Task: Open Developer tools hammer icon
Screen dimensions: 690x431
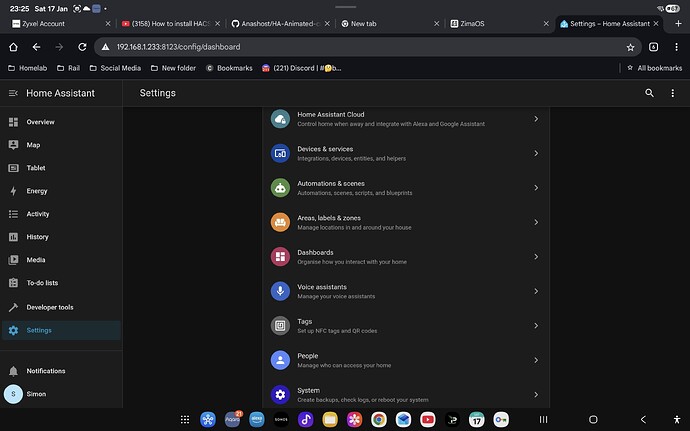Action: [x=14, y=307]
